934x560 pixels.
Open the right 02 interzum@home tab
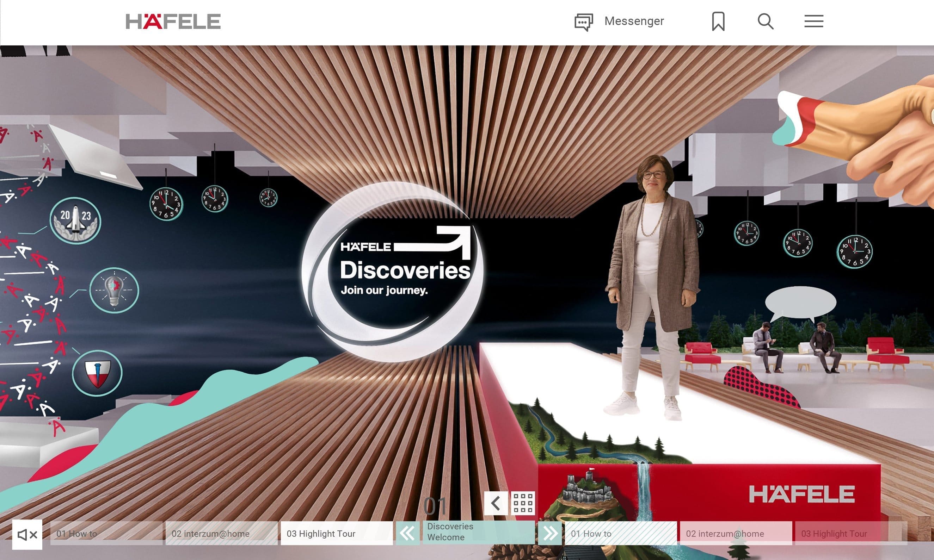(x=736, y=533)
